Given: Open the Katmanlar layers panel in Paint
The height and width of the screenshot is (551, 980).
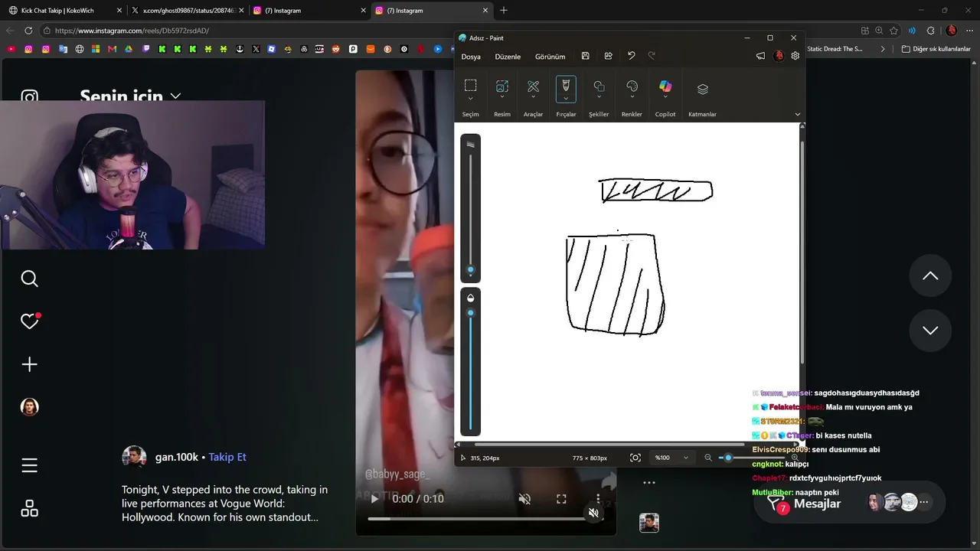Looking at the screenshot, I should (702, 89).
